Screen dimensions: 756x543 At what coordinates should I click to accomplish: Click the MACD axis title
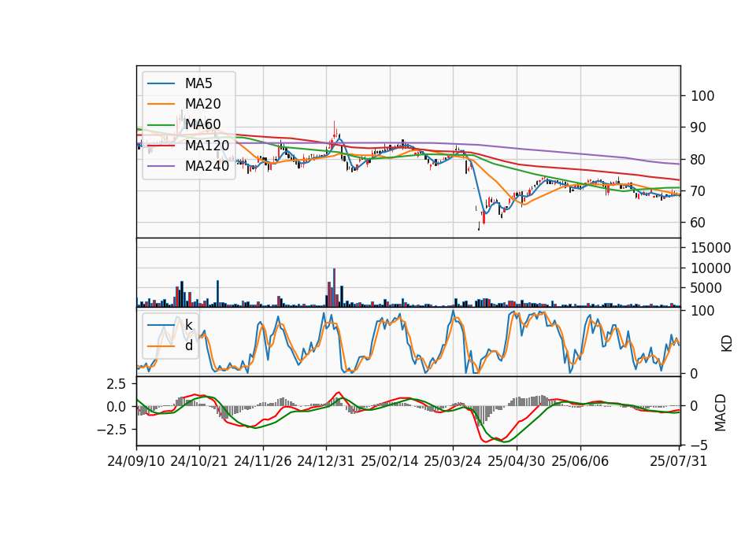[721, 412]
